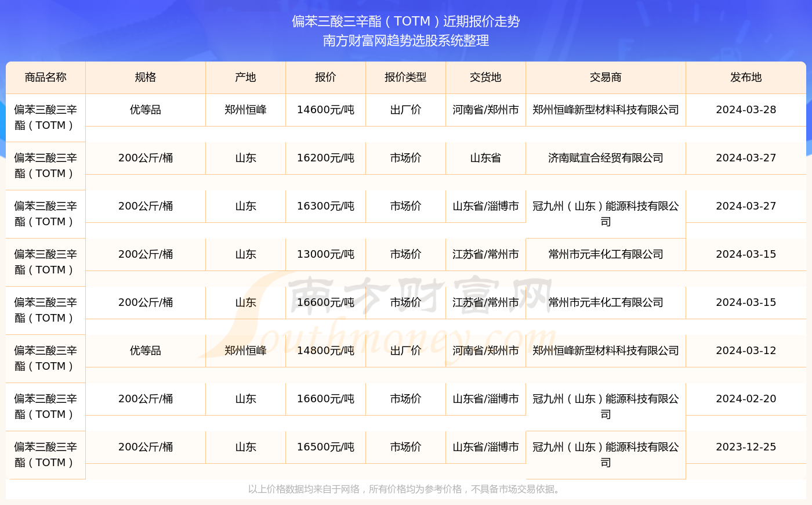The width and height of the screenshot is (812, 505).
Task: Select the 16200元/吨 price cell
Action: pyautogui.click(x=325, y=158)
